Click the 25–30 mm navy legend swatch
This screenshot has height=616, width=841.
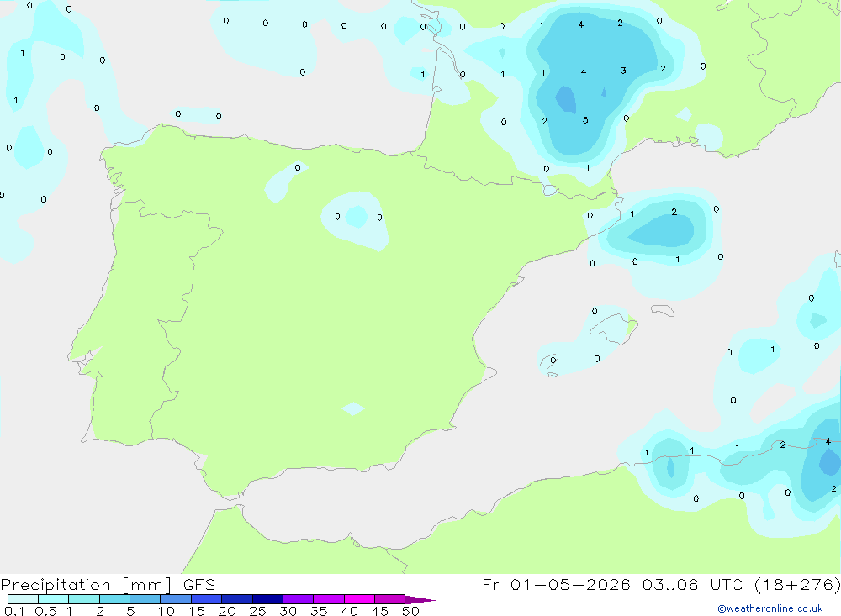[267, 599]
